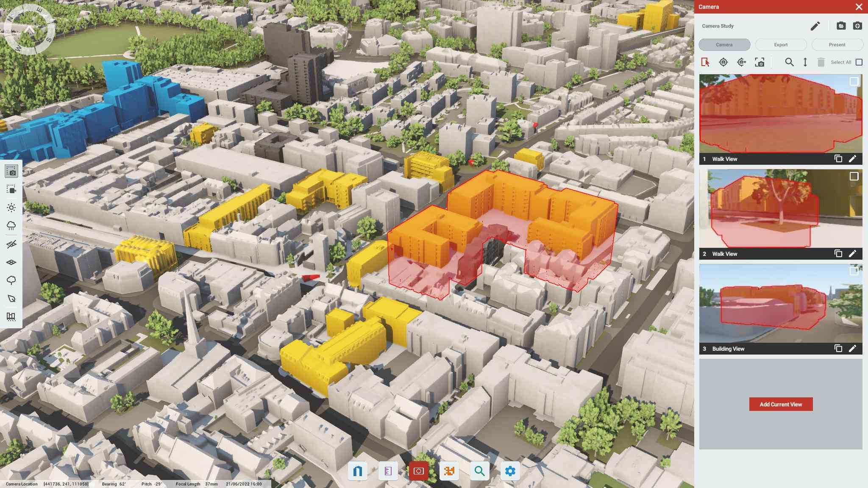Duplicate the Building View entry

[839, 348]
